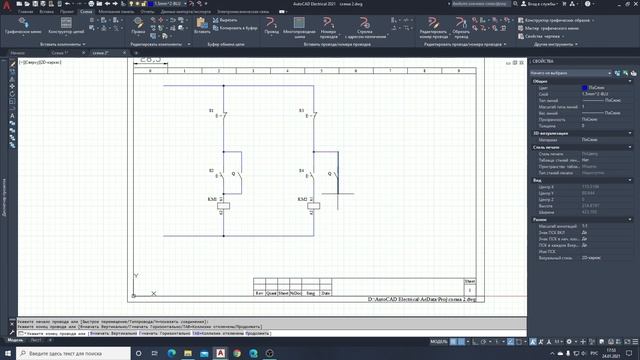Switch to the Вставка ribbon tab

47,12
